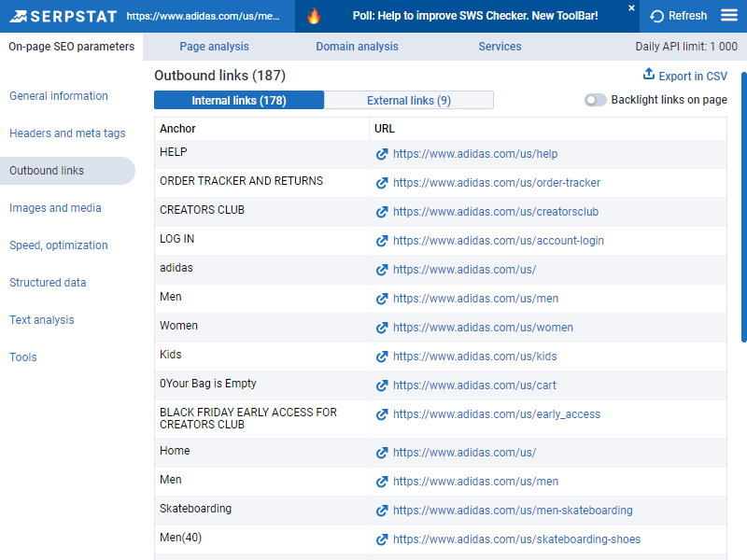Open https://www.adidas.com/us/help link

coord(475,154)
